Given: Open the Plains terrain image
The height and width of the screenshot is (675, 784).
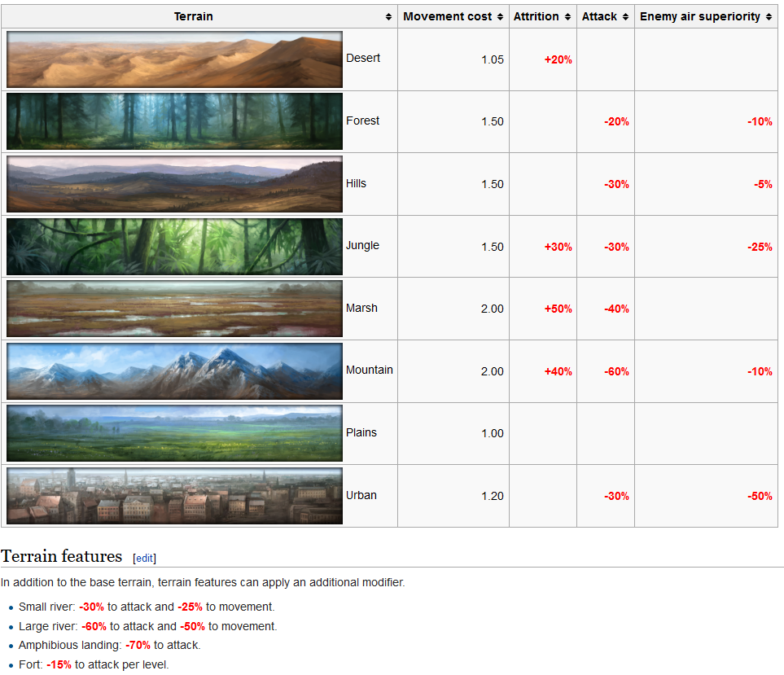Looking at the screenshot, I should (174, 433).
